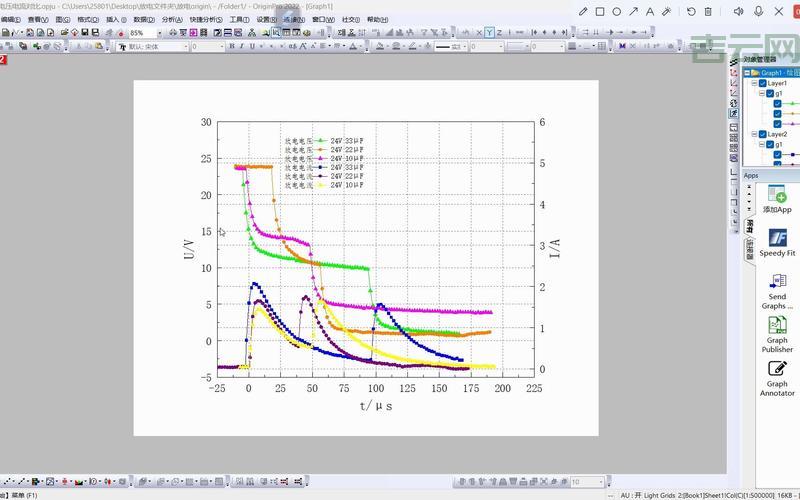Select the arrow drawing tool in overlay bar
Screen dimensions: 800x500
pos(633,11)
